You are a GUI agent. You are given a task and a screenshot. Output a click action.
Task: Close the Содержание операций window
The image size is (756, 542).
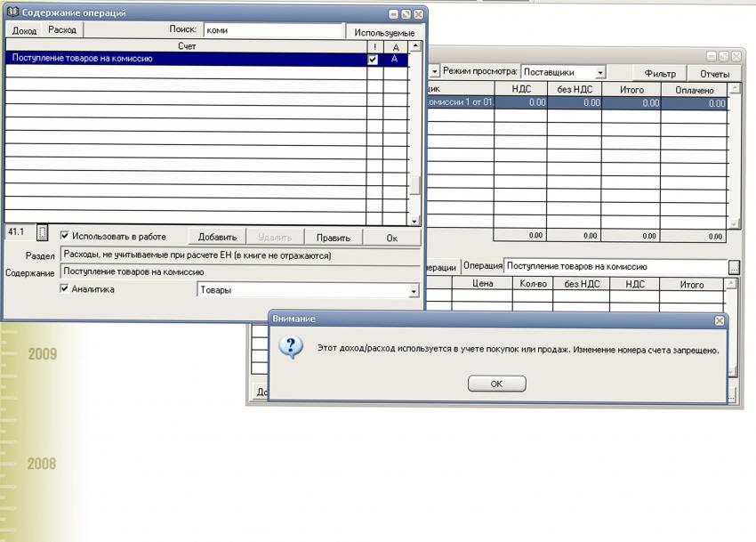click(x=418, y=14)
